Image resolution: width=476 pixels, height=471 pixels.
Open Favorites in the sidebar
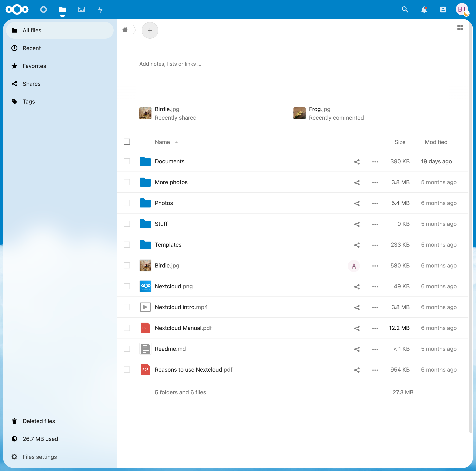[x=34, y=66]
